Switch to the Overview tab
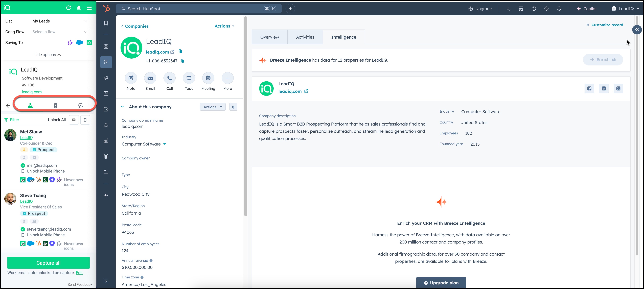 (x=269, y=37)
